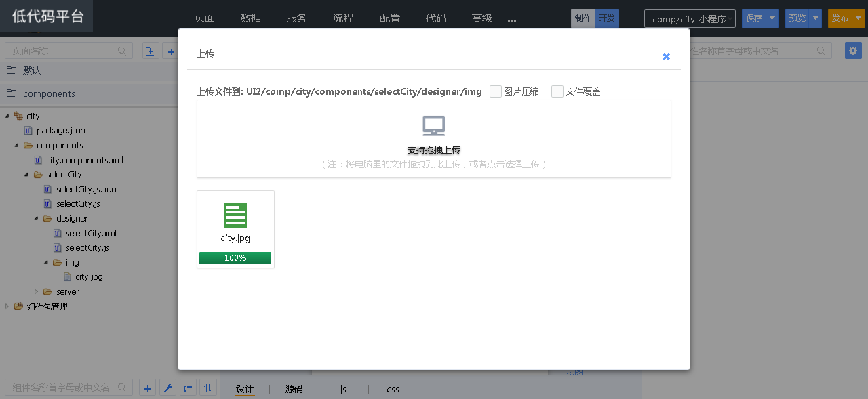Click the green city.jpg file icon
This screenshot has height=399, width=868.
tap(235, 215)
